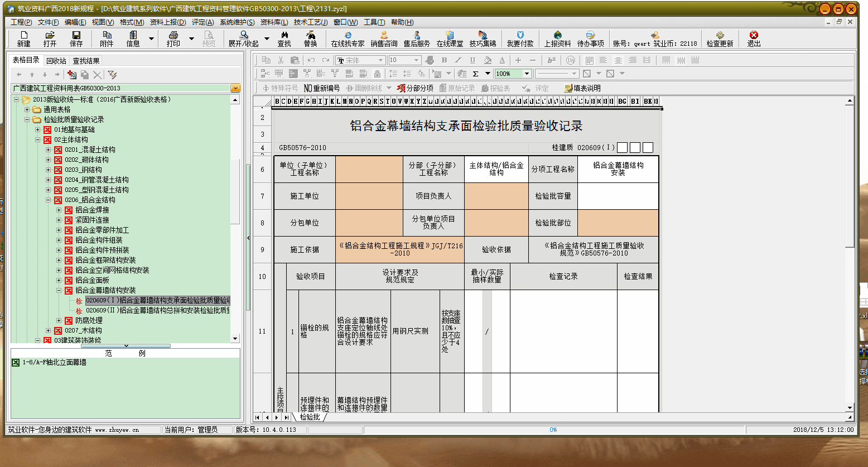Screen dimensions: 868x467
Task: Open the 广西建筑工程资料用表 template dropdown
Action: pyautogui.click(x=235, y=88)
